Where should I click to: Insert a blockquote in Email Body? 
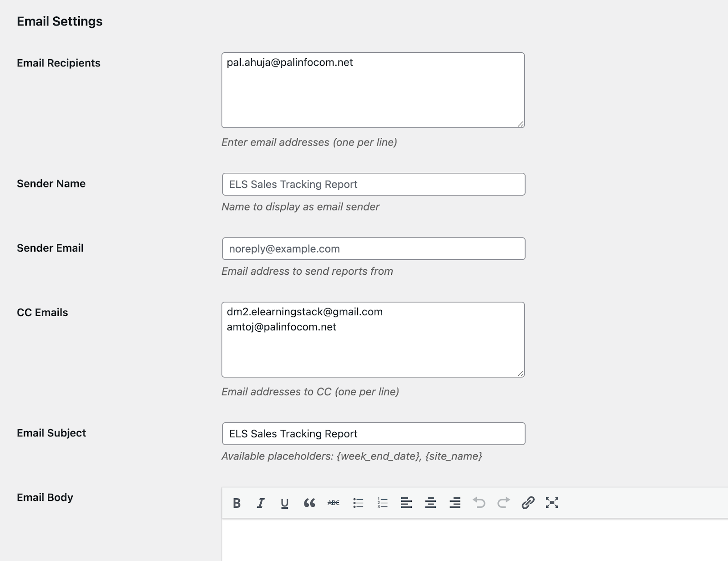309,503
